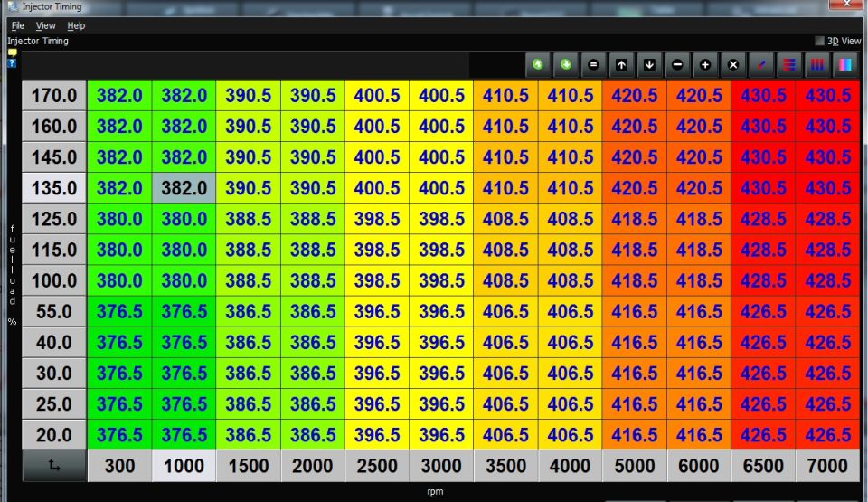Close the Injector Timing window
This screenshot has height=502, width=868.
coord(846,4)
